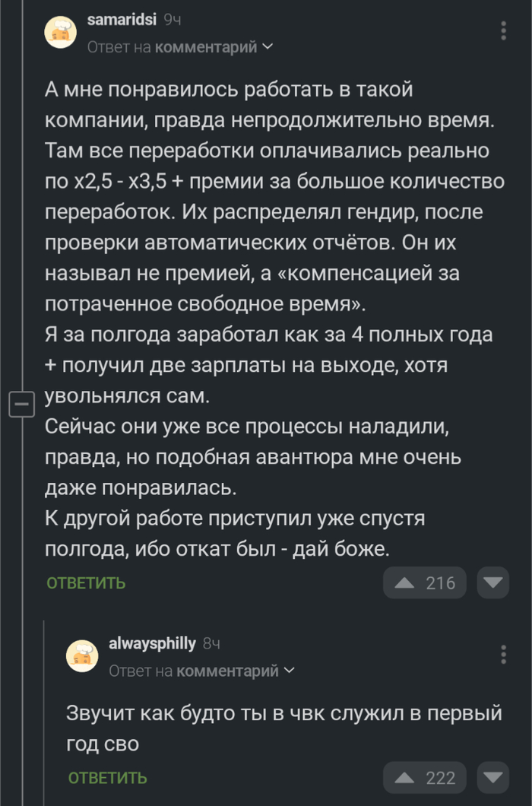Expand 'Ответ на комментарий' chevron under alwaysphilly
The image size is (532, 806).
coord(289,671)
